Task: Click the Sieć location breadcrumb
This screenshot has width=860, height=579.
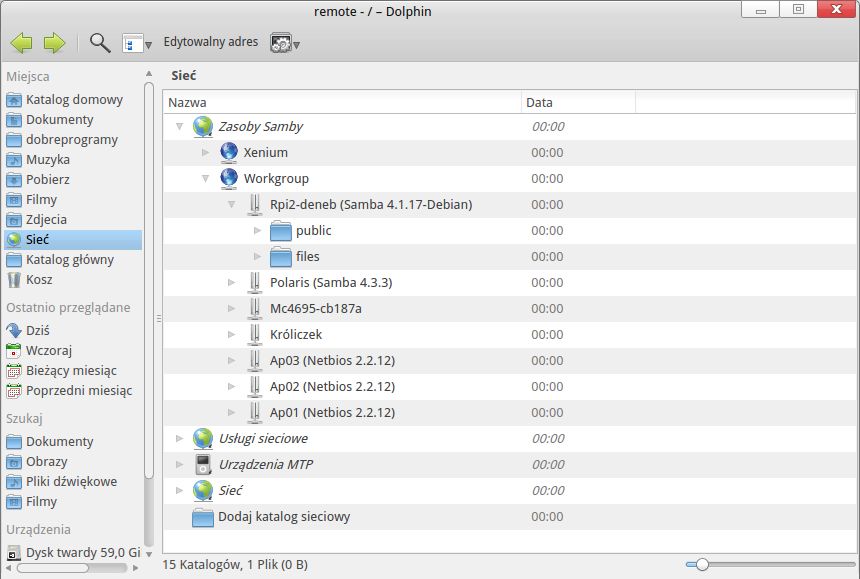Action: click(183, 76)
